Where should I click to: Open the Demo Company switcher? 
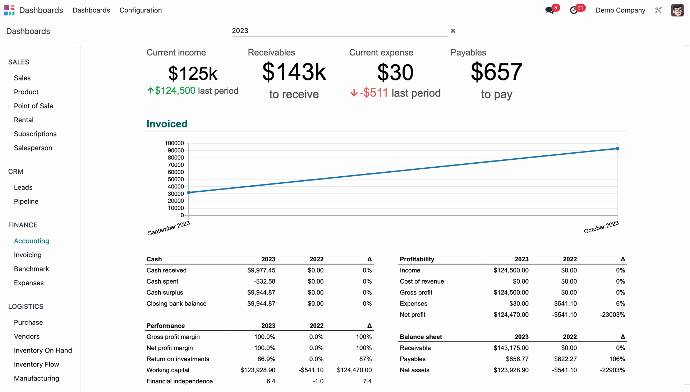pyautogui.click(x=620, y=10)
